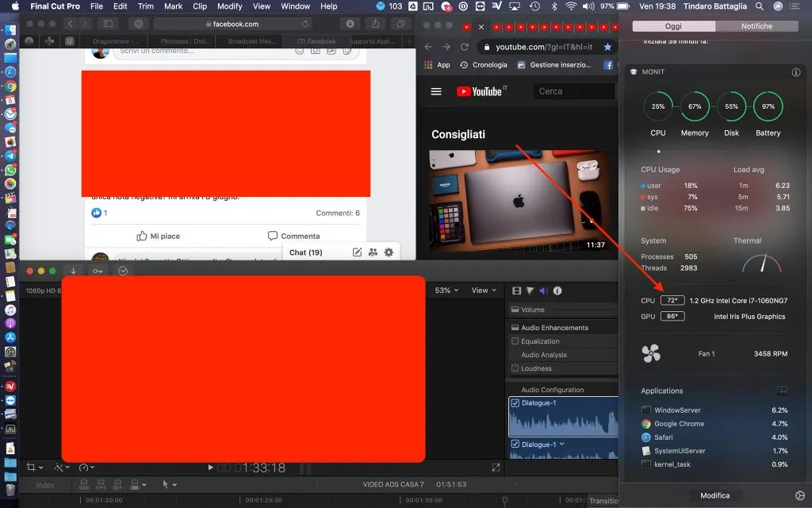Open the Commenti: 6 link on the post
The image size is (812, 508).
click(x=338, y=213)
